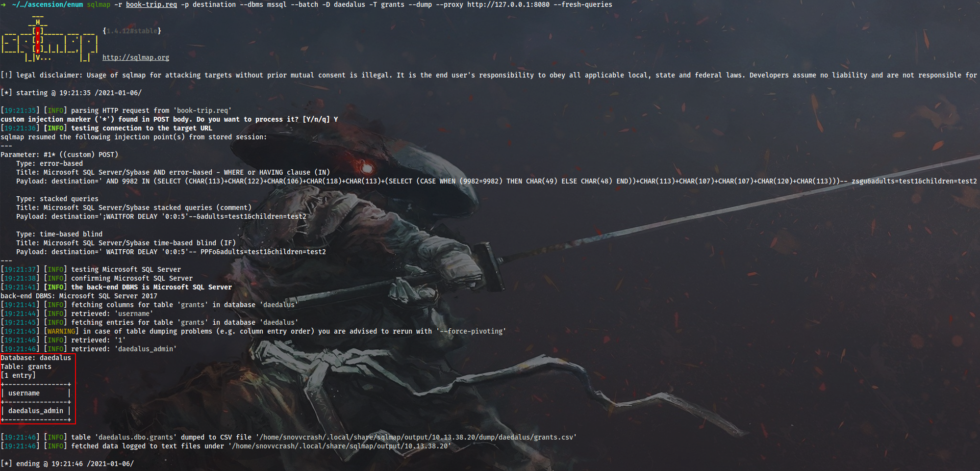
Task: Open the http://sqlmap.org link
Action: pos(136,57)
